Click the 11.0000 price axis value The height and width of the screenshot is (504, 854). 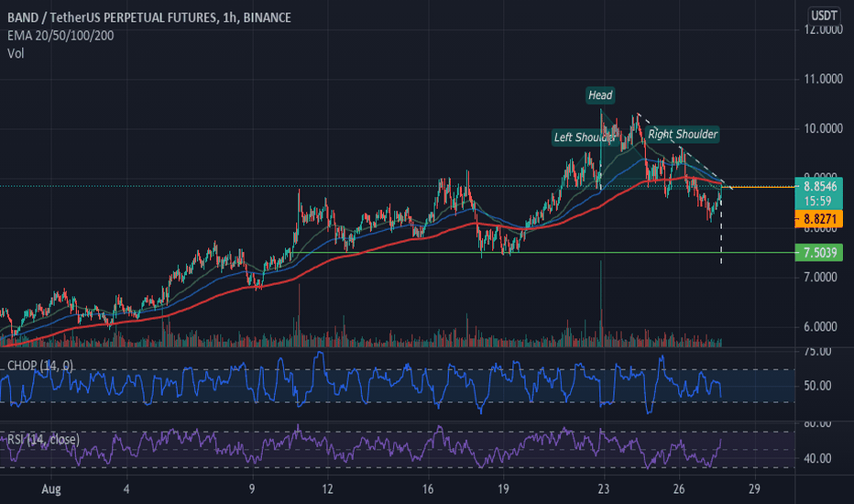coord(823,79)
